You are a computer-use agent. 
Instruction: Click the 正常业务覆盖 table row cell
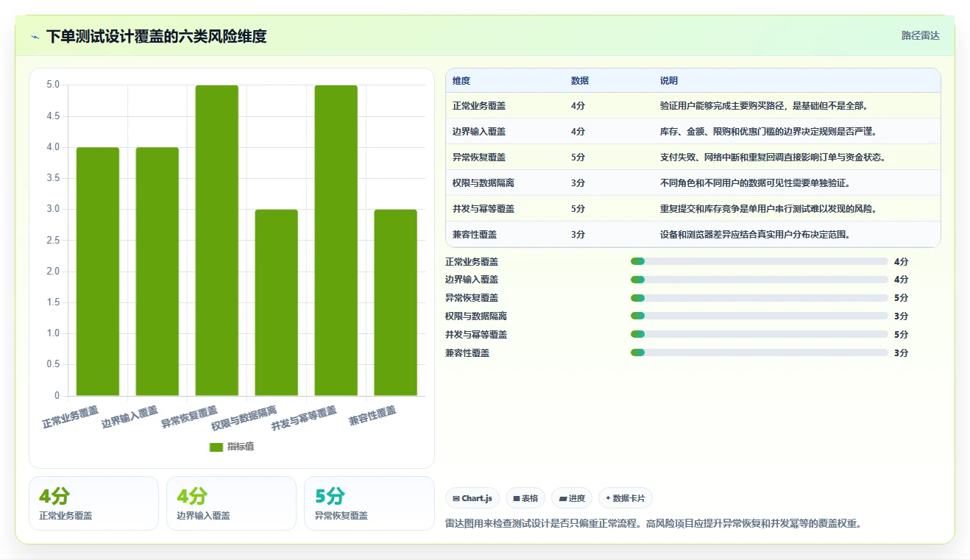[479, 106]
